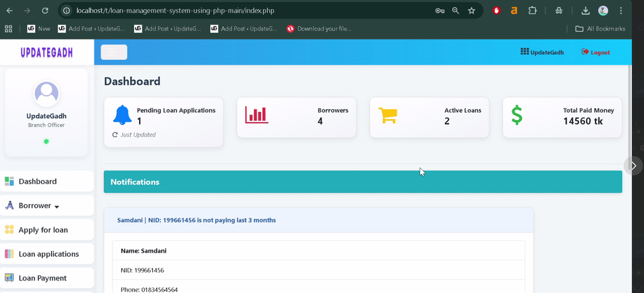Image resolution: width=644 pixels, height=293 pixels.
Task: Toggle sidebar with hamburger menu button
Action: point(114,52)
